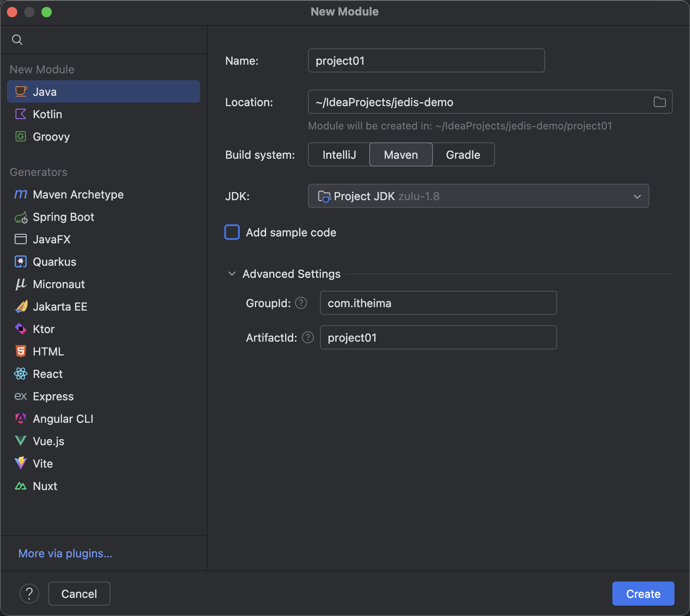
Task: Open the More via plugins link
Action: pyautogui.click(x=65, y=553)
